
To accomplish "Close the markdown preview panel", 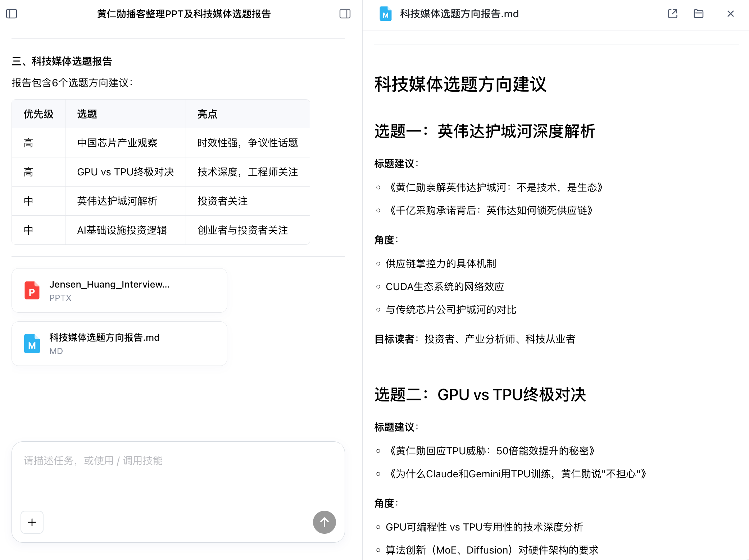I will [730, 14].
